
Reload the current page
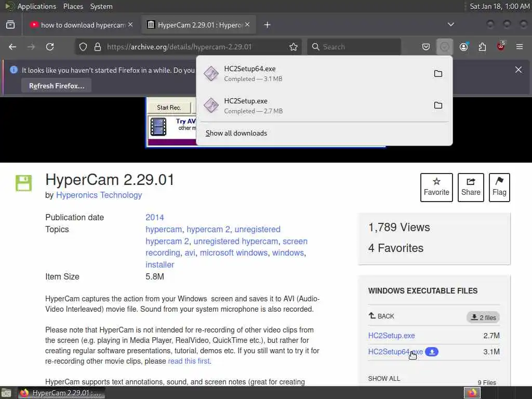point(50,47)
